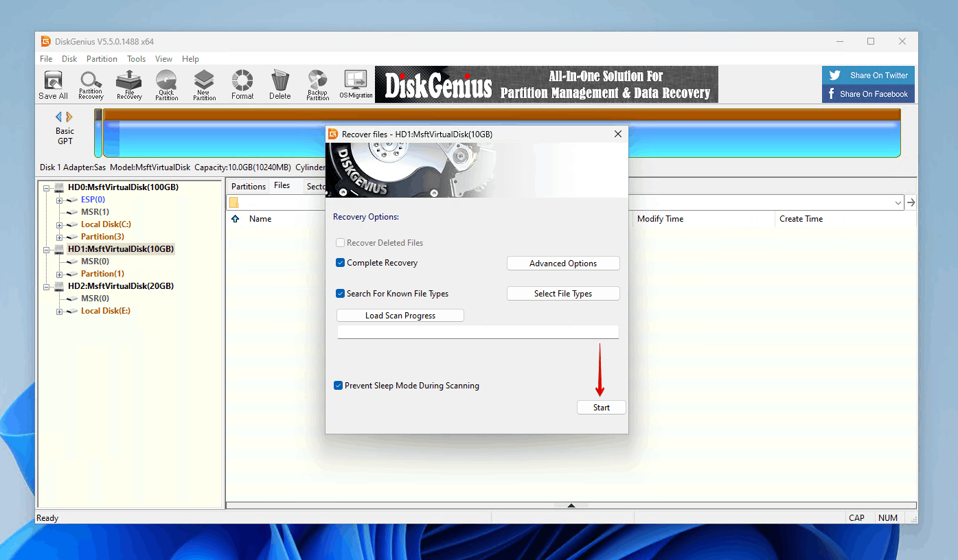Click the Share On Facebook button

(868, 94)
